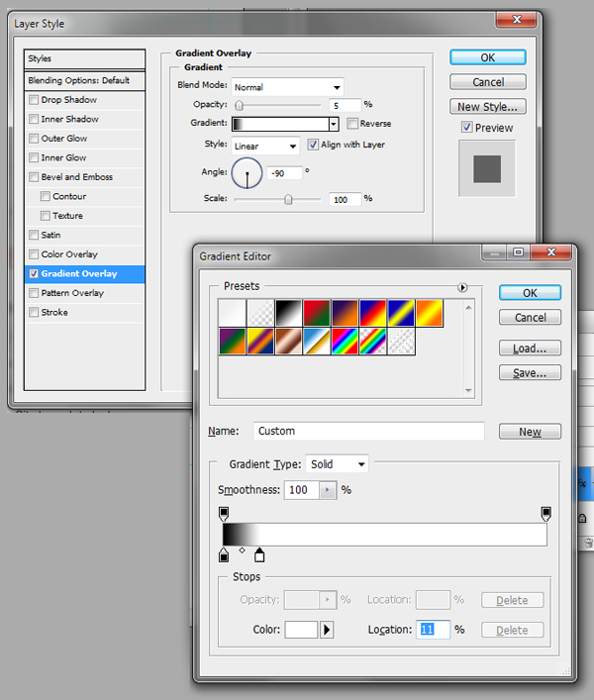Select the Spectrum rainbow preset
Viewport: 594px width, 700px height.
click(x=345, y=341)
